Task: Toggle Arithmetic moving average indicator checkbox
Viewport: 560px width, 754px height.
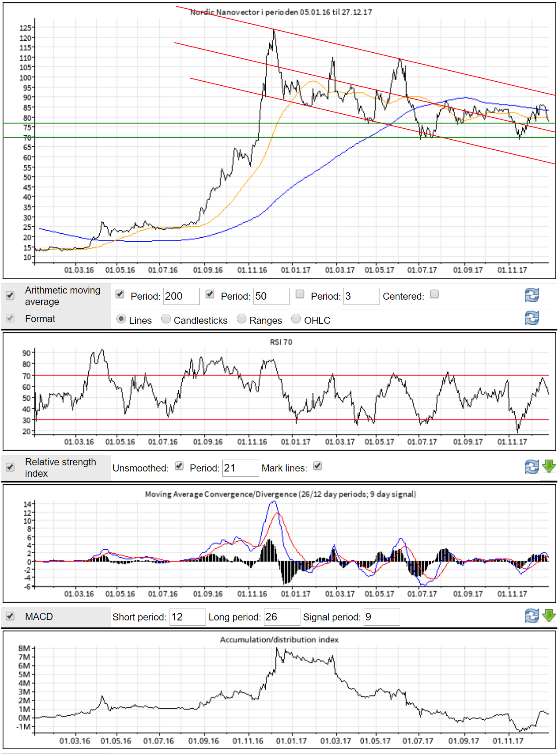Action: click(10, 295)
